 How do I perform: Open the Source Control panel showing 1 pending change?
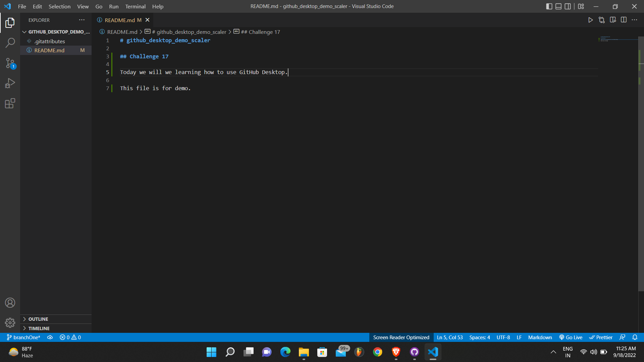[10, 63]
